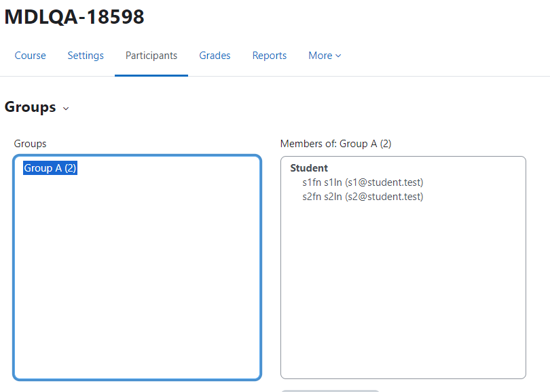Click the small Groups label above the list

pos(30,144)
